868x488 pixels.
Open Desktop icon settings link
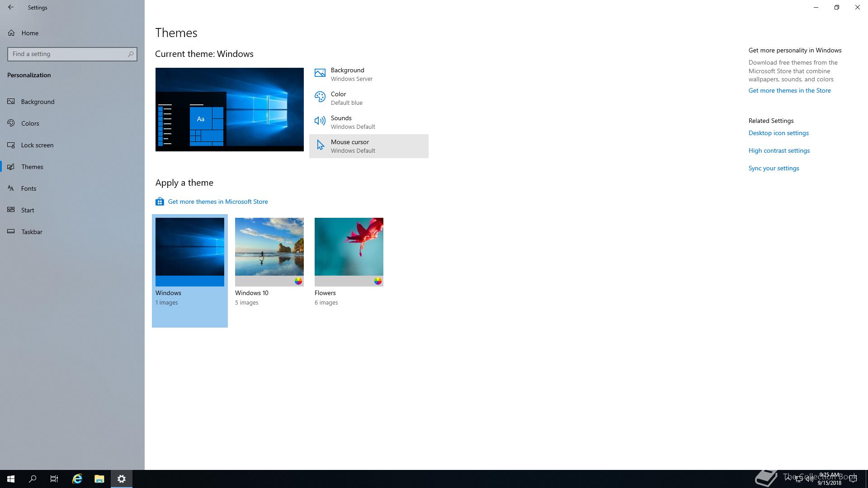pos(778,133)
